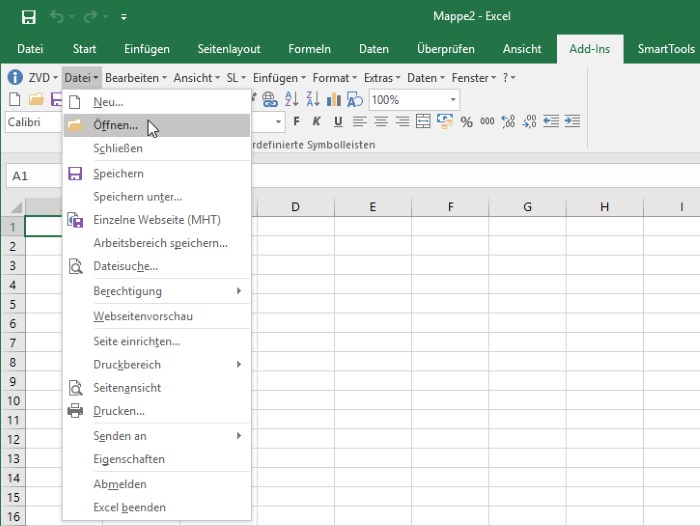Click the Calibri font name box
Image resolution: width=700 pixels, height=526 pixels.
[x=34, y=122]
